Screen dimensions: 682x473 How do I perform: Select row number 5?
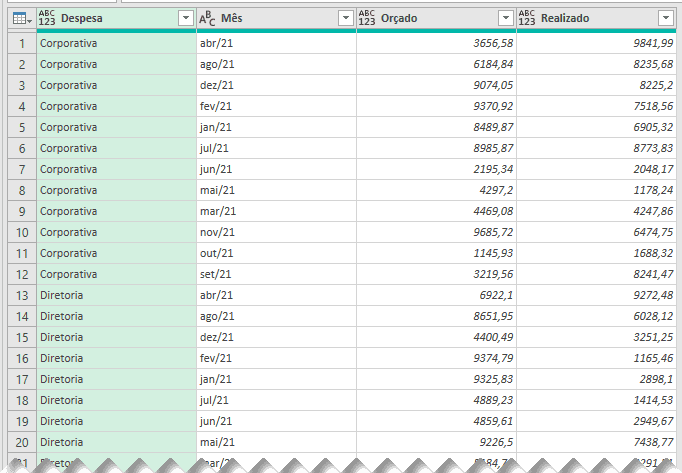(x=20, y=127)
